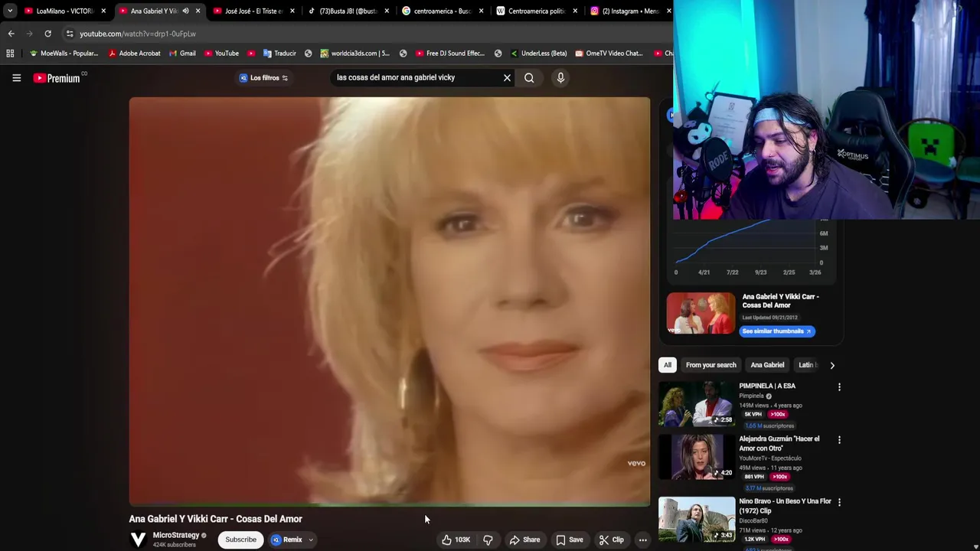980x551 pixels.
Task: Switch to Centroamerica Wikipedia tab
Action: tap(536, 11)
